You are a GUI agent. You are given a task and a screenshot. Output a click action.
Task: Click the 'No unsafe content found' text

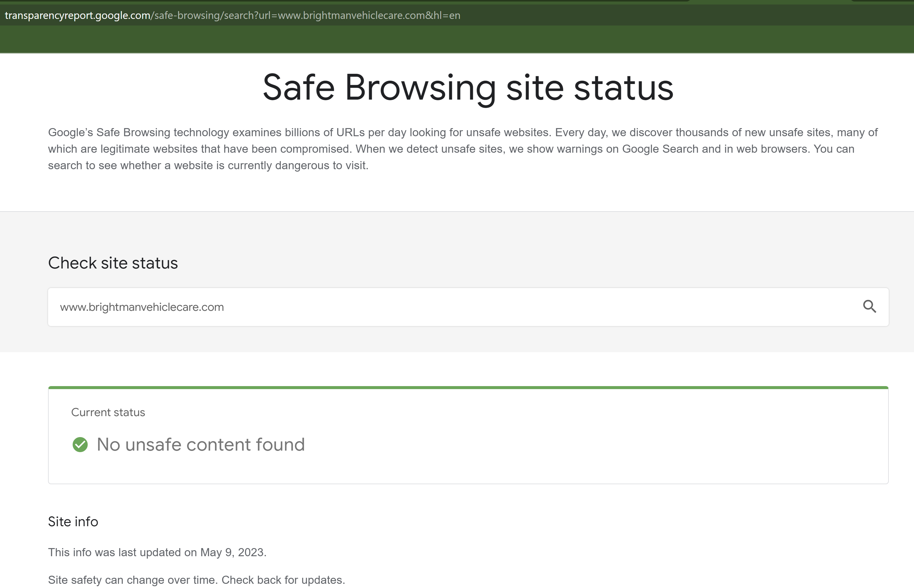pos(201,445)
